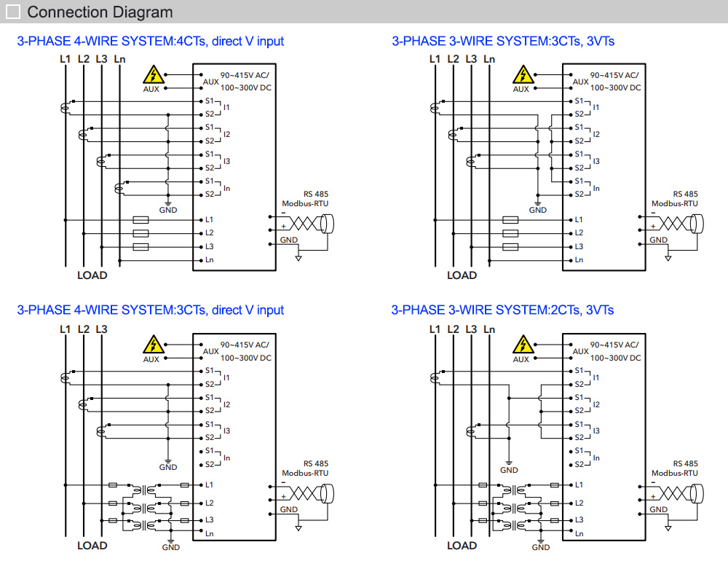Screen dimensions: 728x561
Task: Tick the checkbox beside Connection Diagram heading
Action: click(13, 12)
